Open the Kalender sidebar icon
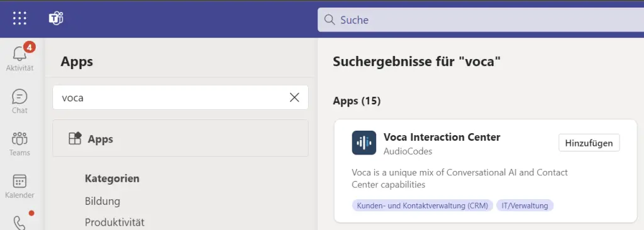Viewport: 644px width, 230px height. tap(19, 186)
